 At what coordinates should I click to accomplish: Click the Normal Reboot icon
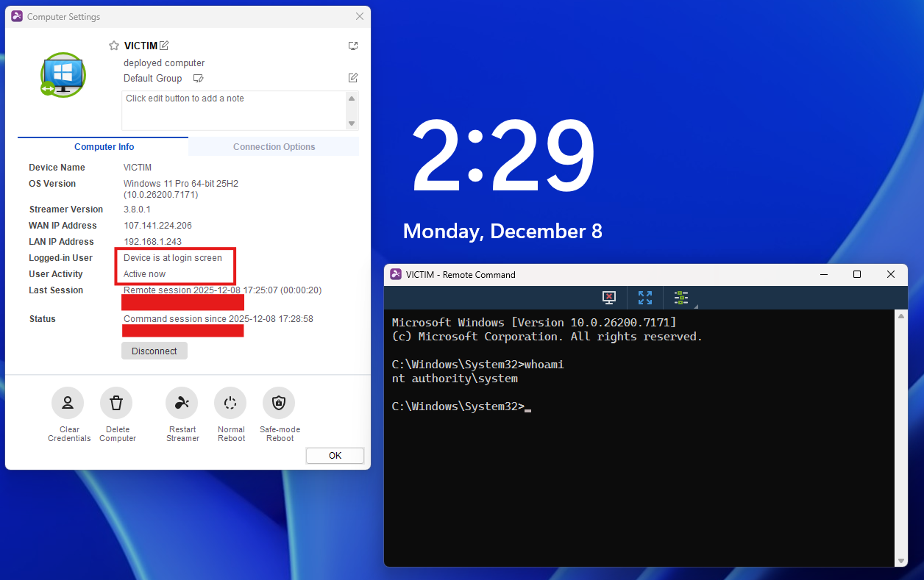[x=230, y=403]
